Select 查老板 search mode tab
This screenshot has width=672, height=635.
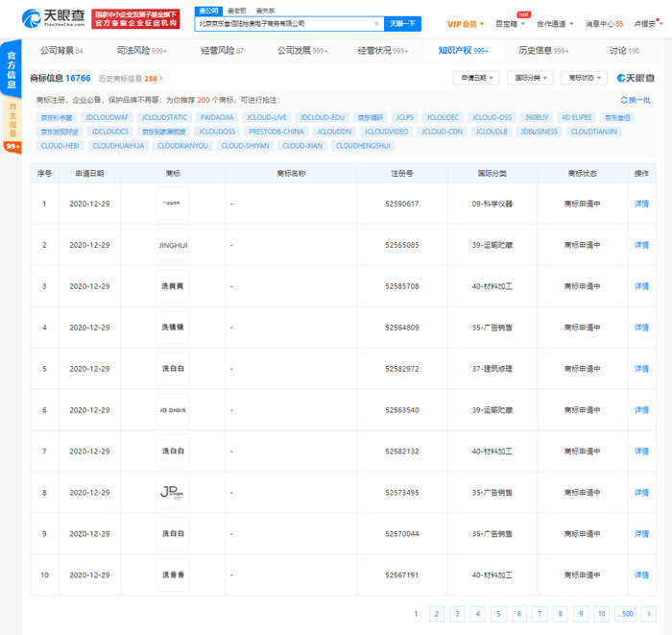(x=237, y=11)
